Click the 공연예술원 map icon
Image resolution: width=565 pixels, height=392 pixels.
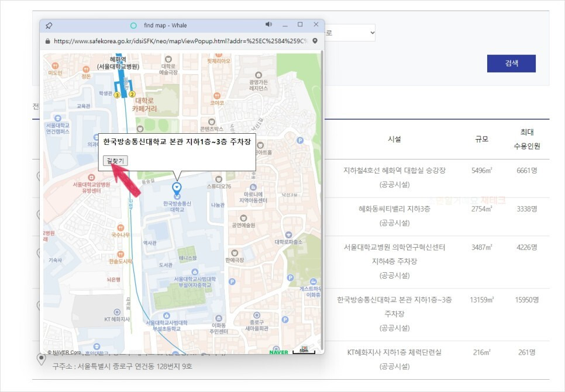pos(243,218)
